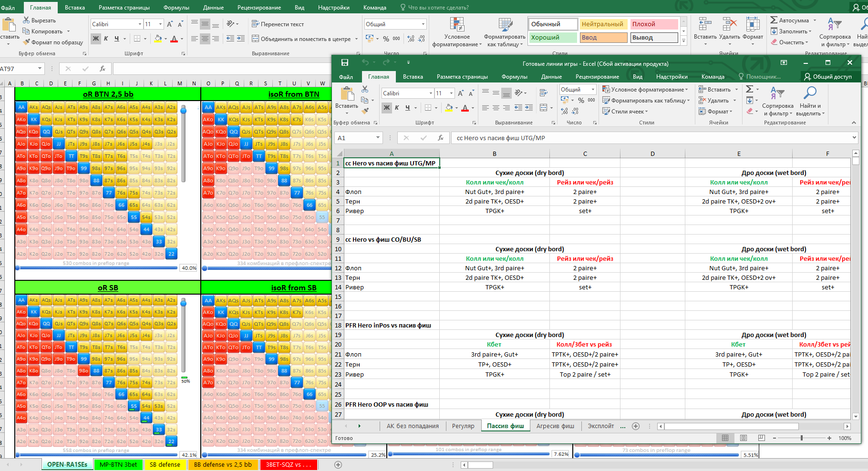Open 'Сортировка и фильтр' dropdown in front window
The image size is (868, 471).
(777, 102)
